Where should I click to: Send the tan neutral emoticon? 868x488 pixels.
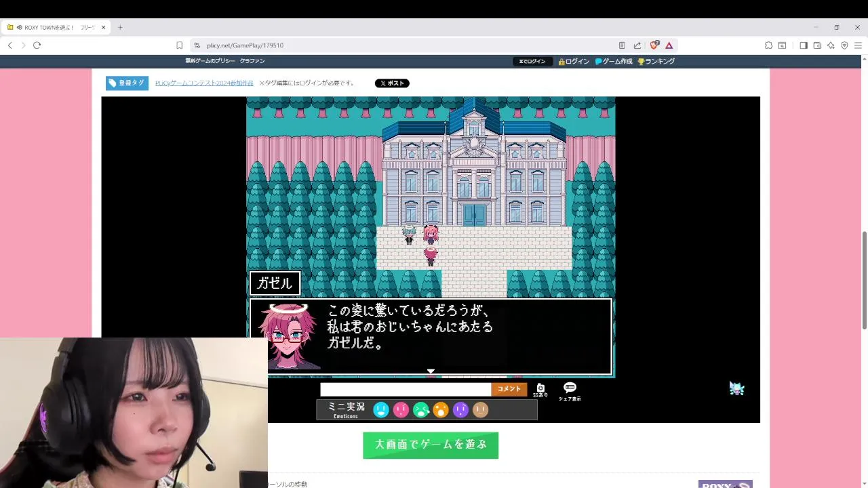480,409
